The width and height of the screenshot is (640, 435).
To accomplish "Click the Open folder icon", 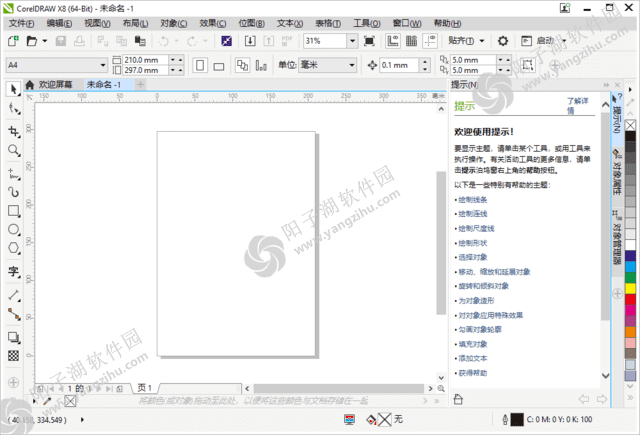I will coord(31,41).
